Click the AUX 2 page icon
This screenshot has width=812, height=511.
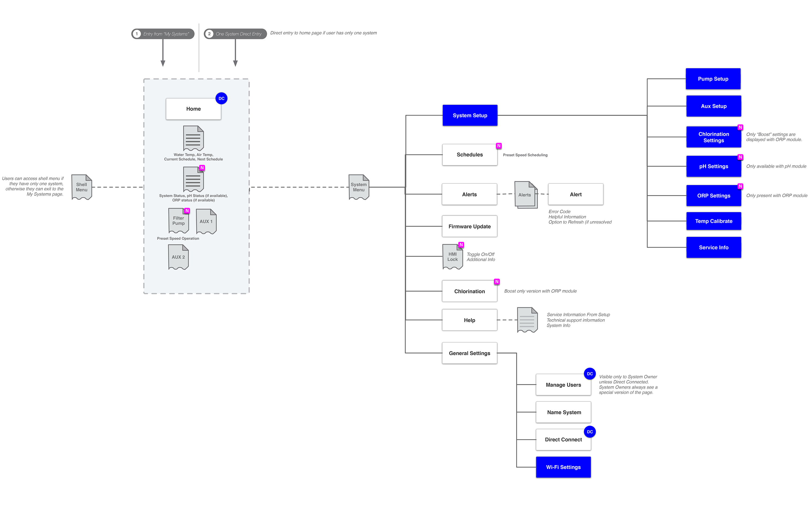tap(178, 257)
